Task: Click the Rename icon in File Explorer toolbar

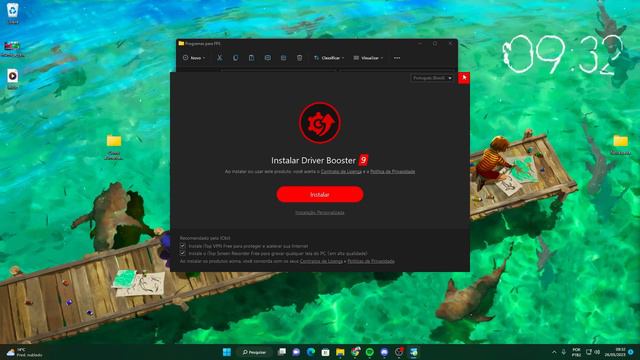Action: tap(267, 58)
